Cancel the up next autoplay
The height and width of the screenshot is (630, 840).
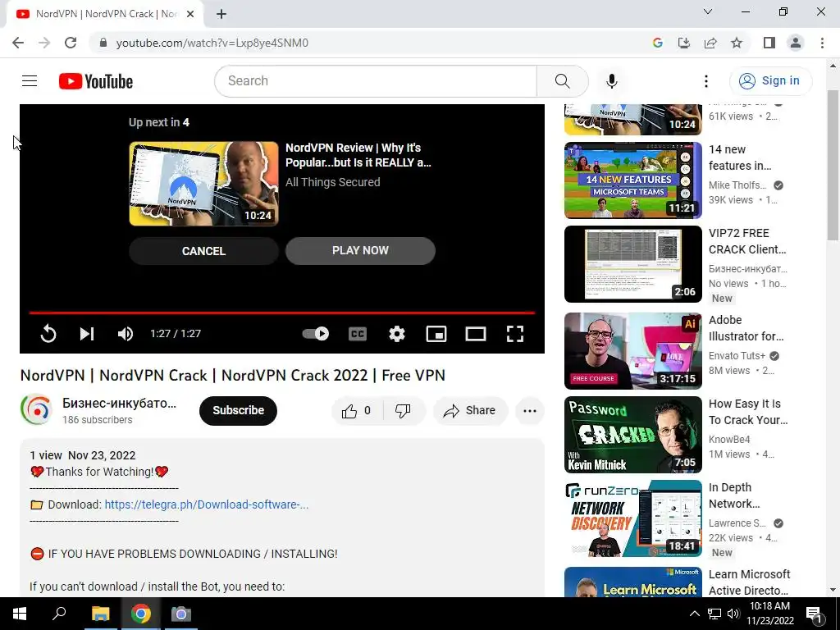203,251
